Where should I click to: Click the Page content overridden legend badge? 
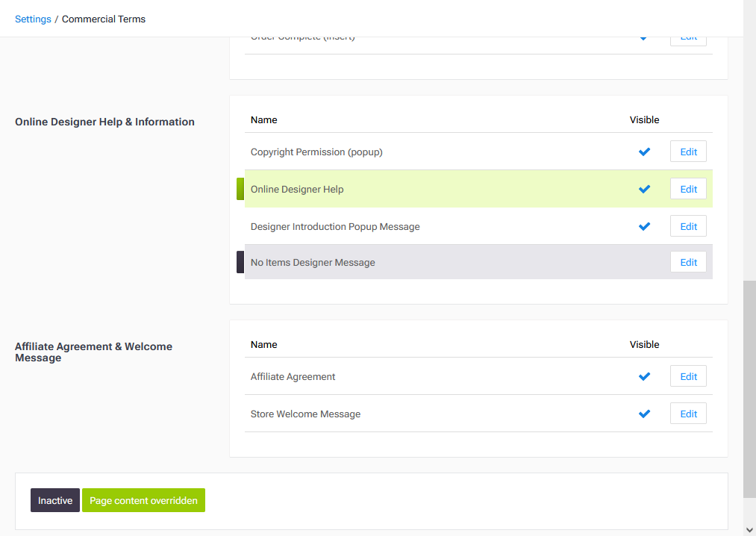(x=143, y=500)
